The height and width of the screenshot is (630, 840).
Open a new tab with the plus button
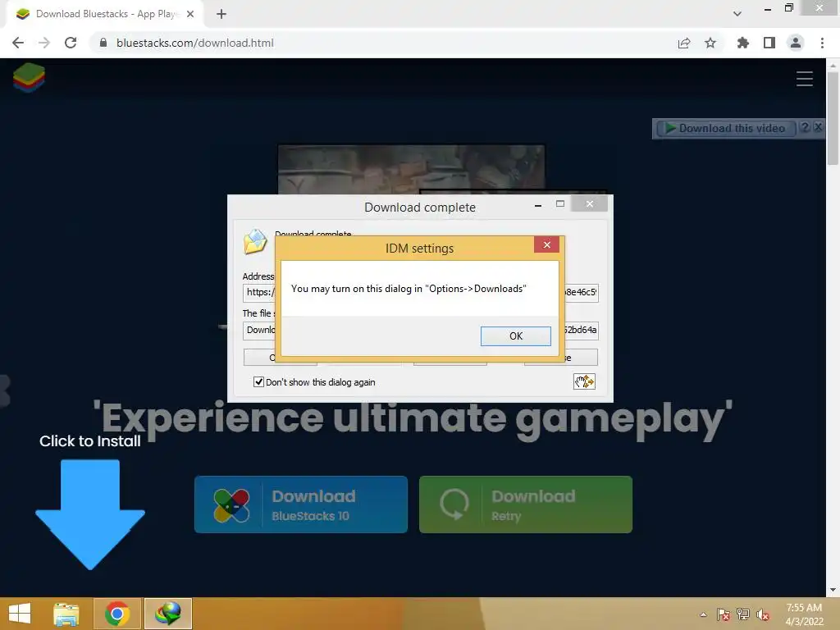221,14
